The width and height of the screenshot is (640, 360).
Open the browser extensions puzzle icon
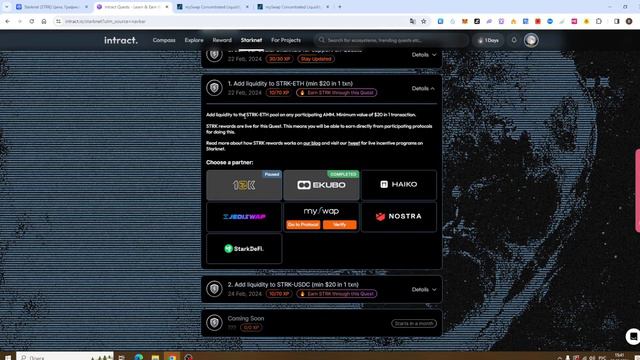coord(599,21)
